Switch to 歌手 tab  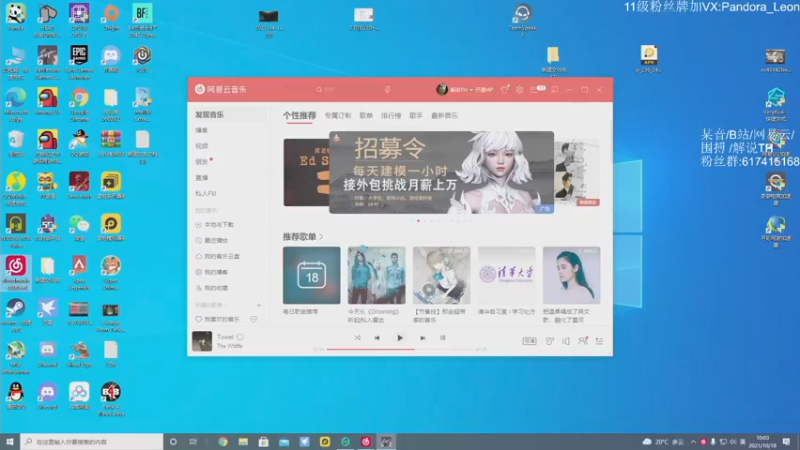416,116
